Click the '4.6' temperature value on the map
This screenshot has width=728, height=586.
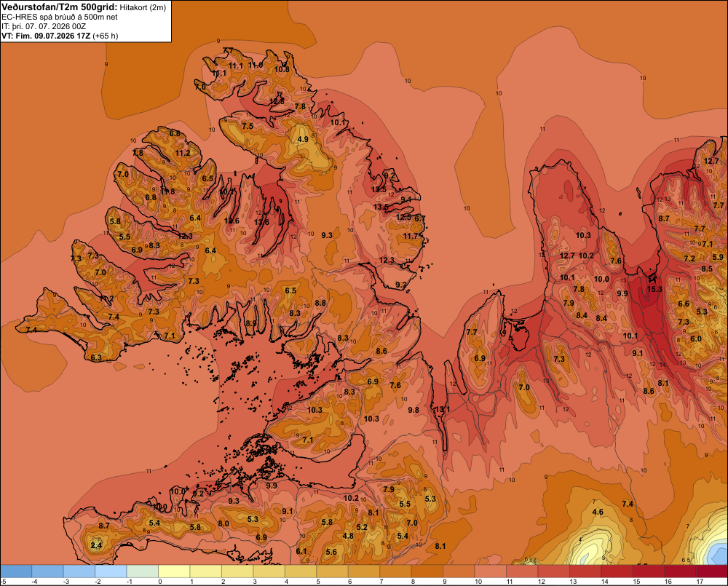(x=598, y=512)
